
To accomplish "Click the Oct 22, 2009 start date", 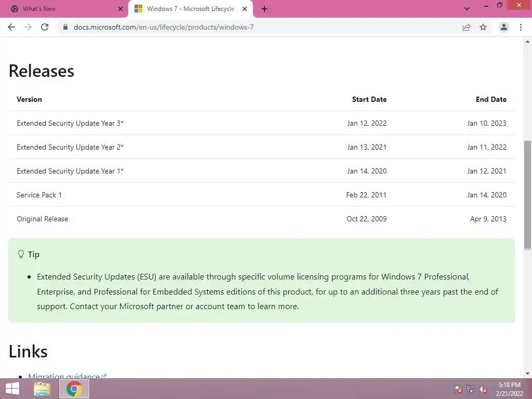I will [366, 219].
